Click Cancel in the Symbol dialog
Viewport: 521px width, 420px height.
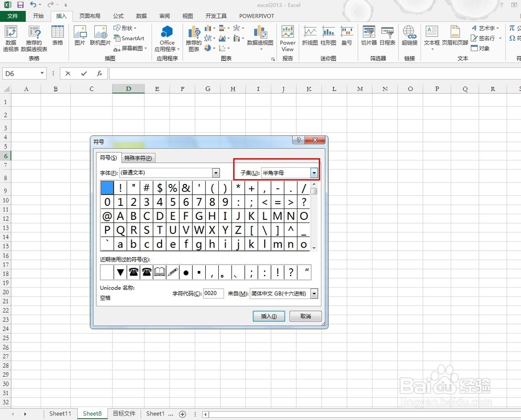point(305,316)
